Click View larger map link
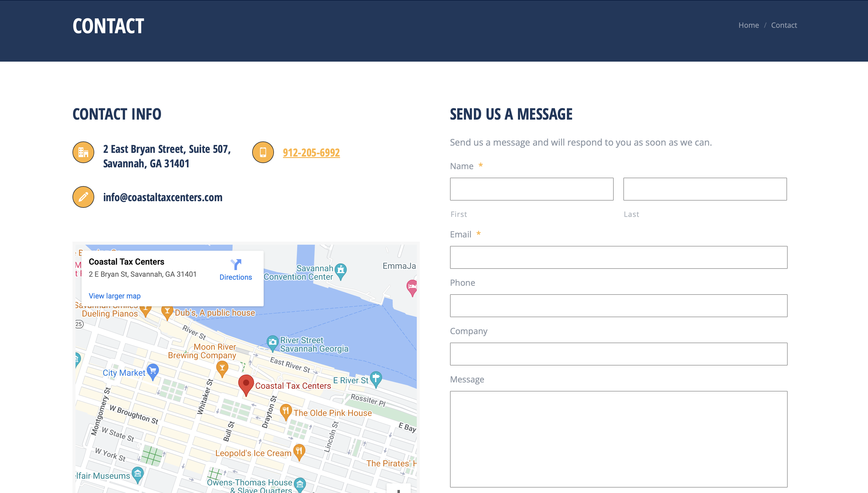The image size is (868, 493). [x=114, y=296]
